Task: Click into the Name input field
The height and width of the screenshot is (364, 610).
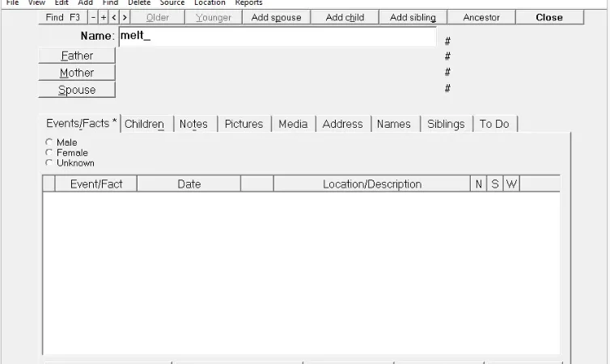Action: 277,36
